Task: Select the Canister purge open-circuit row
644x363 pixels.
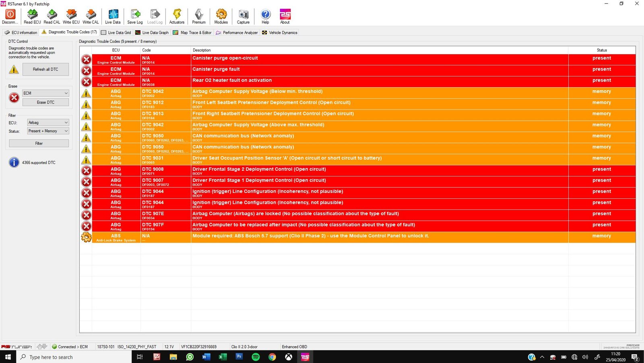Action: (322, 60)
